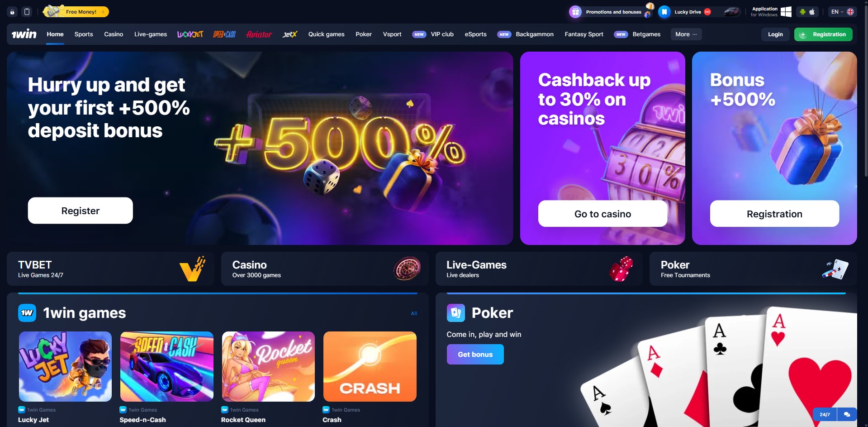
Task: Click the Free Money! banner
Action: tap(76, 12)
